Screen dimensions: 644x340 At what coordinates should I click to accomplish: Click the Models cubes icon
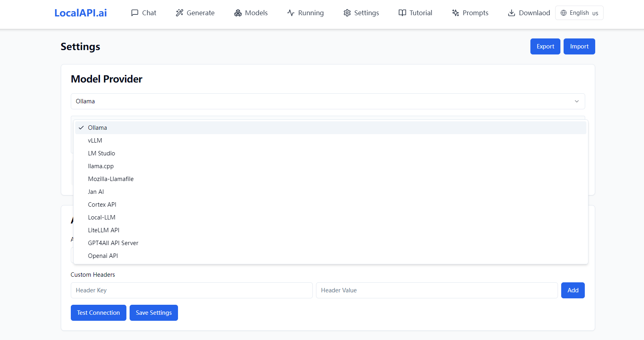pyautogui.click(x=238, y=13)
